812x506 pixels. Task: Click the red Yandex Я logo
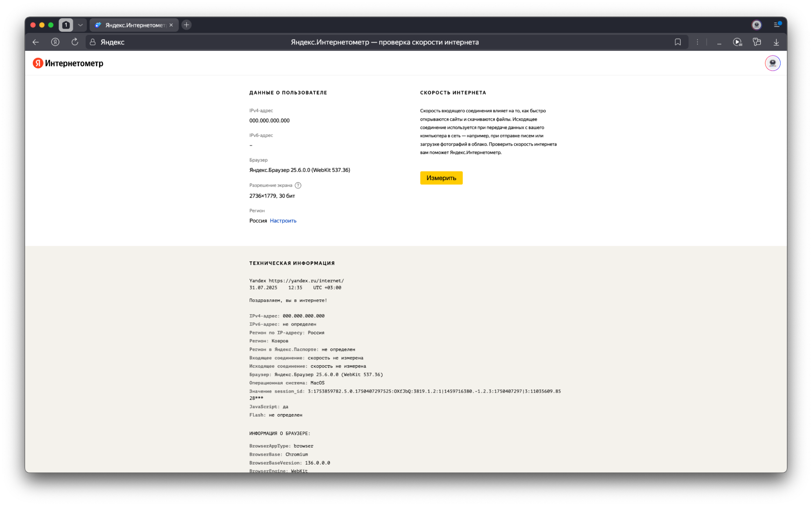38,63
